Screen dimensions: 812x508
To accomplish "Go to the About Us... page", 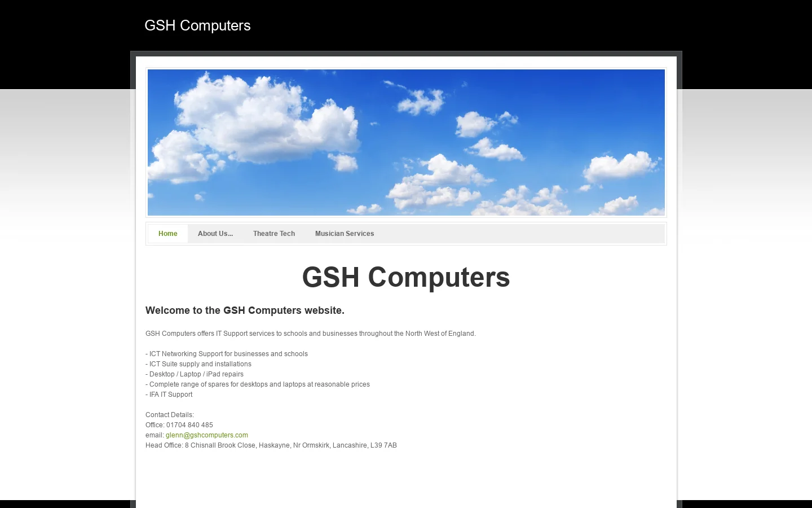I will click(215, 234).
